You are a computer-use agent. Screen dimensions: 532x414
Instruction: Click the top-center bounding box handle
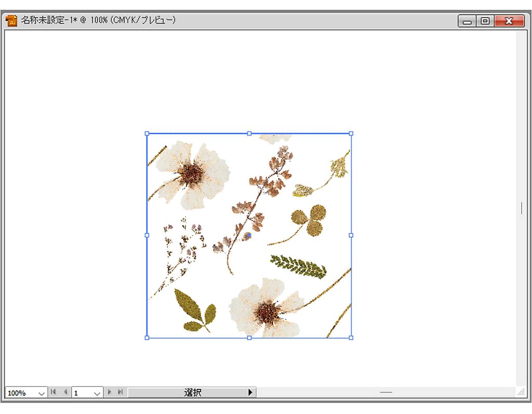click(x=249, y=134)
